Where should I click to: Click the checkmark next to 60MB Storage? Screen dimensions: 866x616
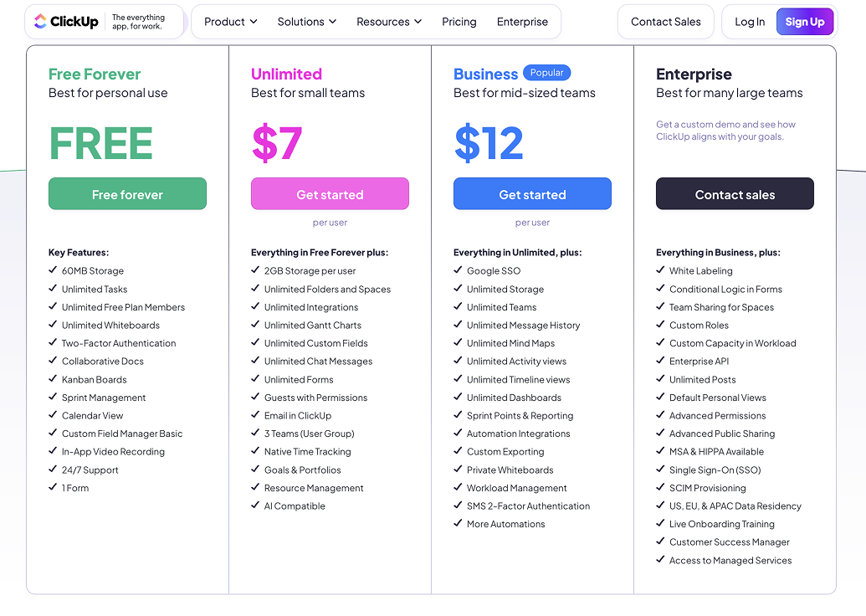pos(53,270)
